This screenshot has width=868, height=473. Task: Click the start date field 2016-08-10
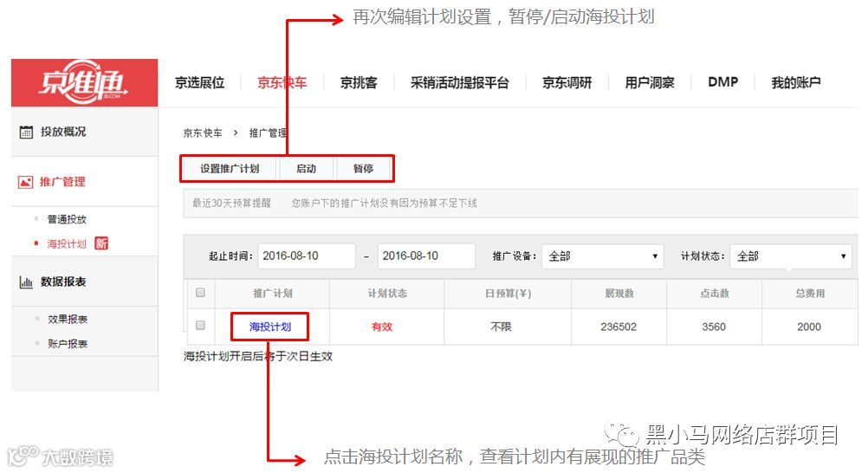click(x=306, y=256)
